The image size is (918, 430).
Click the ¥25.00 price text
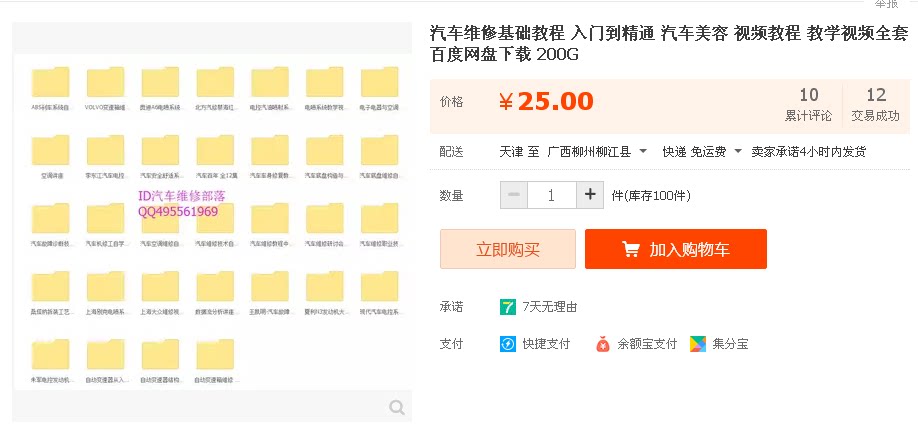pos(546,101)
